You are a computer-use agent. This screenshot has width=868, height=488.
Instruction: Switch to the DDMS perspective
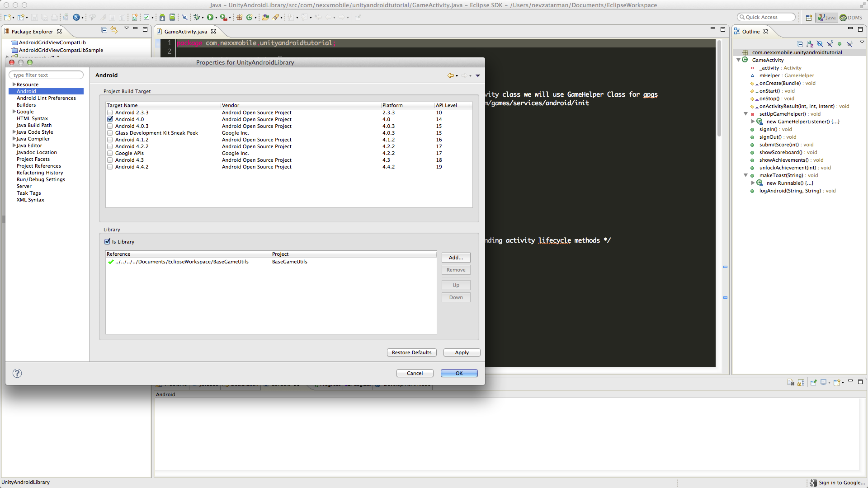pos(851,18)
